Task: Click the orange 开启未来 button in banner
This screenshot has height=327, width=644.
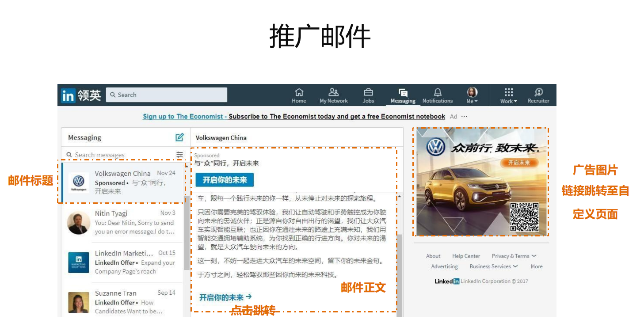Action: pos(519,163)
